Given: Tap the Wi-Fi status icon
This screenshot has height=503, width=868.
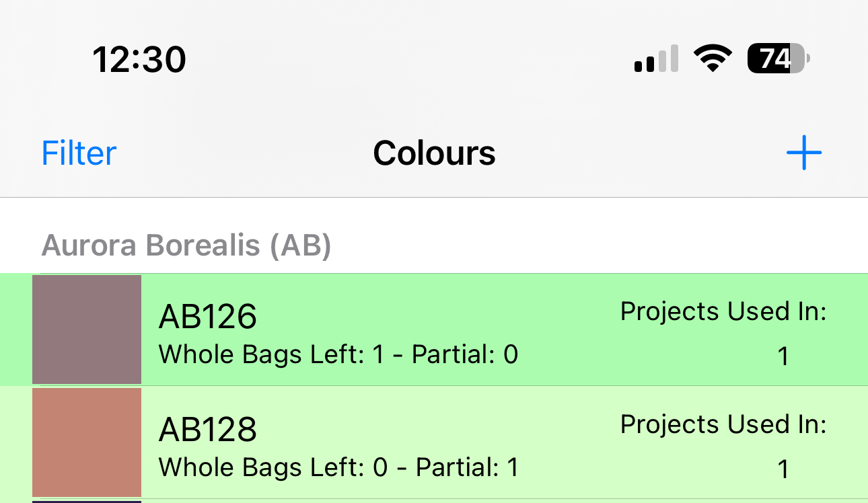Looking at the screenshot, I should point(713,59).
